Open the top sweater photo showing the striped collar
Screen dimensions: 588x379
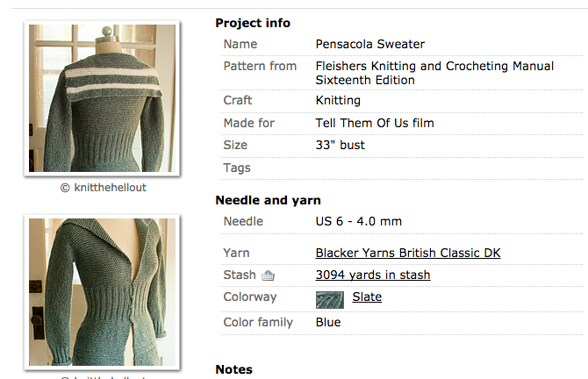(102, 97)
